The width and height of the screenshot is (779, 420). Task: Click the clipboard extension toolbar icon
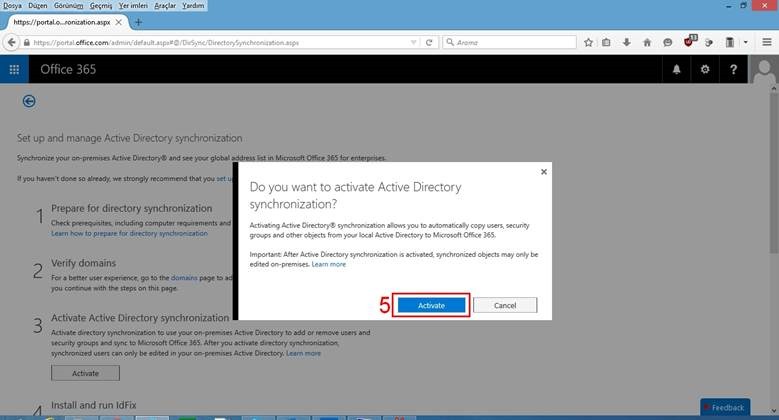coord(729,43)
